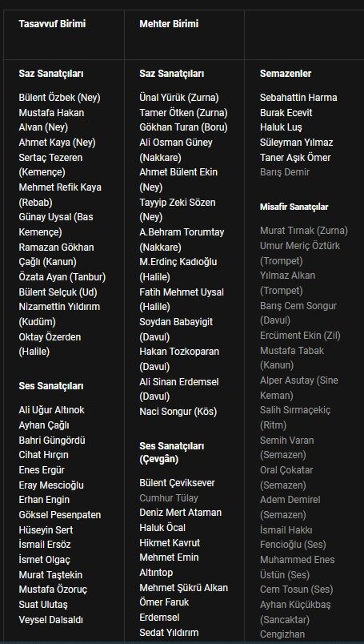Select the Semazenler section title
The image size is (364, 644).
286,74
